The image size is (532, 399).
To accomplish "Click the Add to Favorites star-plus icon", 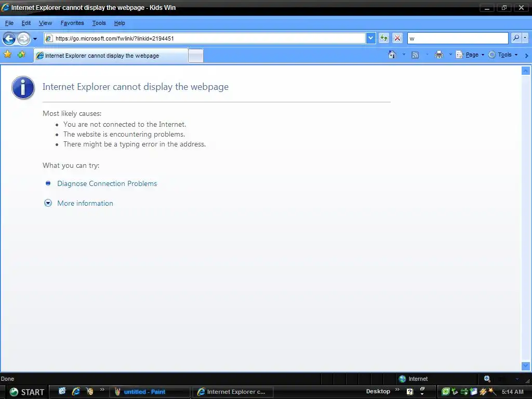I will pos(21,54).
